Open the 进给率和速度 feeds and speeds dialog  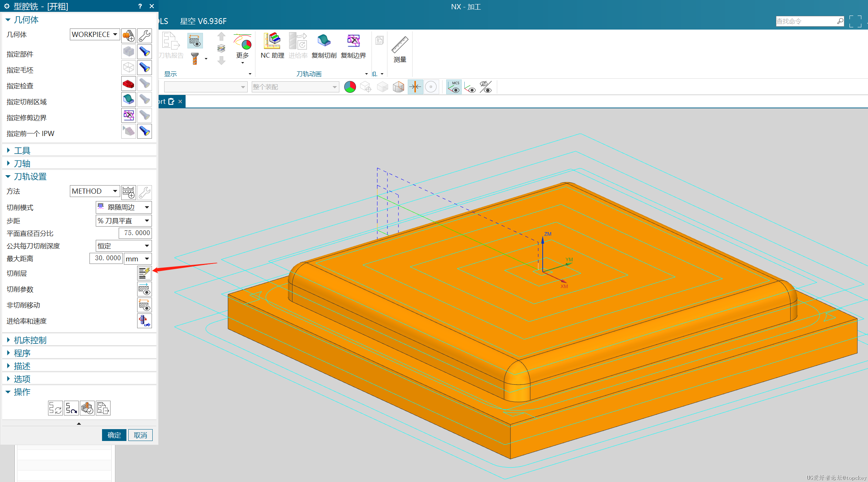click(x=145, y=321)
